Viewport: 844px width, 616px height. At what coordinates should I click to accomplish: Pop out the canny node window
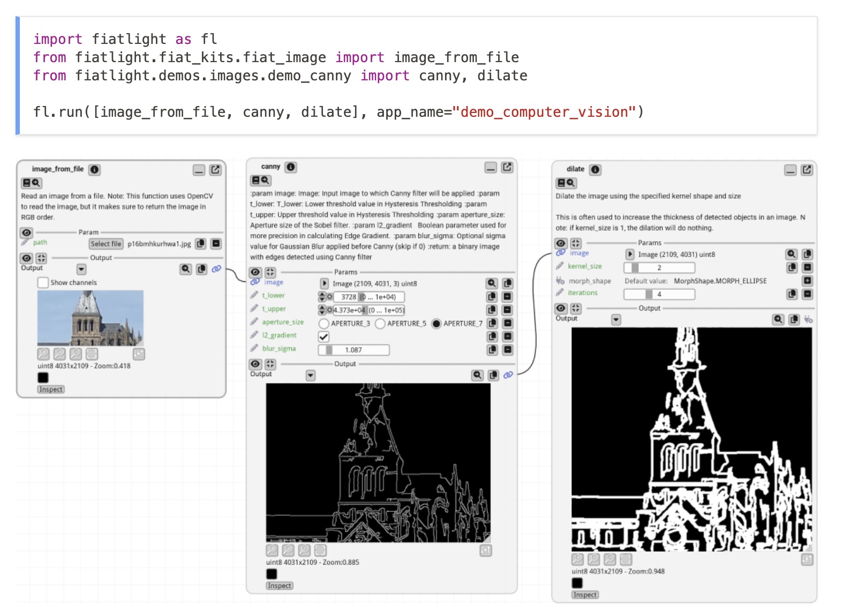click(x=507, y=168)
